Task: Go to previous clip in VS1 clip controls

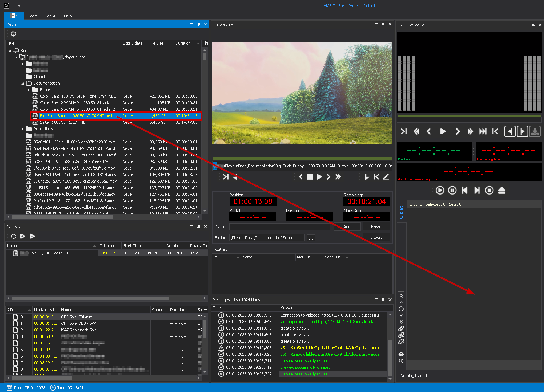Action: click(x=465, y=190)
